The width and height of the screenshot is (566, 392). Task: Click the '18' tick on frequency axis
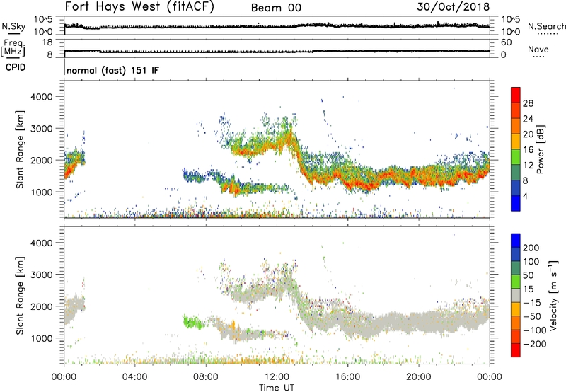click(x=47, y=42)
